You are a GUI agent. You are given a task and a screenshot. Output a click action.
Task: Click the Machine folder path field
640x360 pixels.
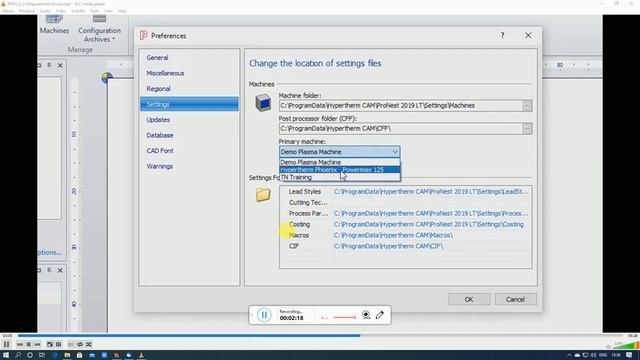tap(400, 106)
